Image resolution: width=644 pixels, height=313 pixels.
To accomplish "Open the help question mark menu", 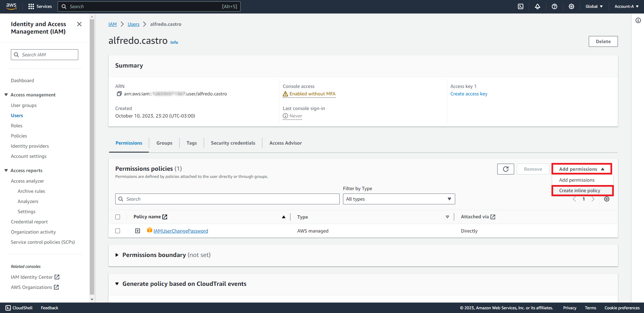I will (x=555, y=6).
